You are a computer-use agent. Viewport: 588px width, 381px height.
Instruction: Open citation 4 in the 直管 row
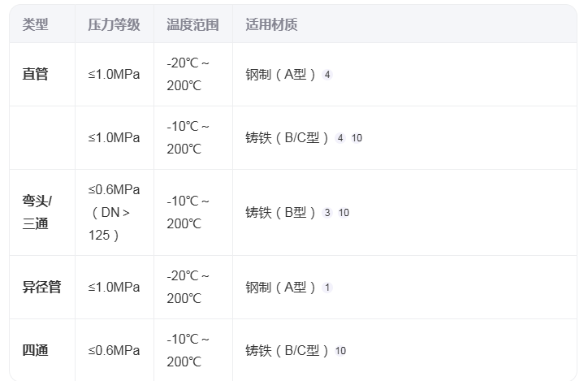coord(327,75)
